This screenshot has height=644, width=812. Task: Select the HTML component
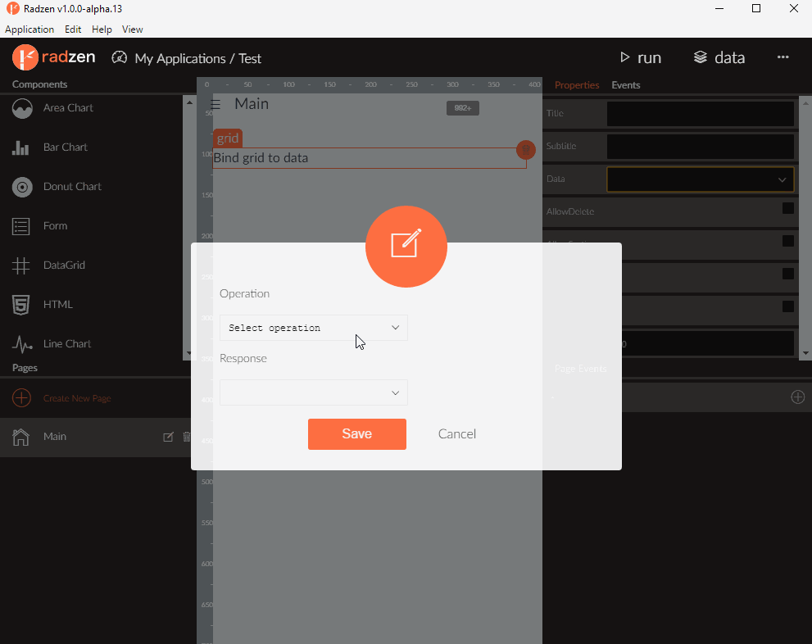pyautogui.click(x=58, y=304)
